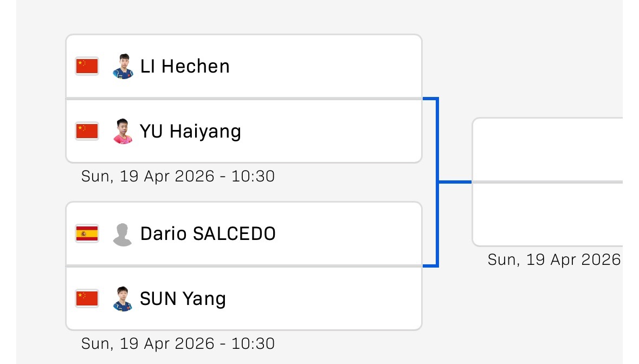The width and height of the screenshot is (639, 364).
Task: Click second match date below SUN Yang
Action: pyautogui.click(x=178, y=343)
